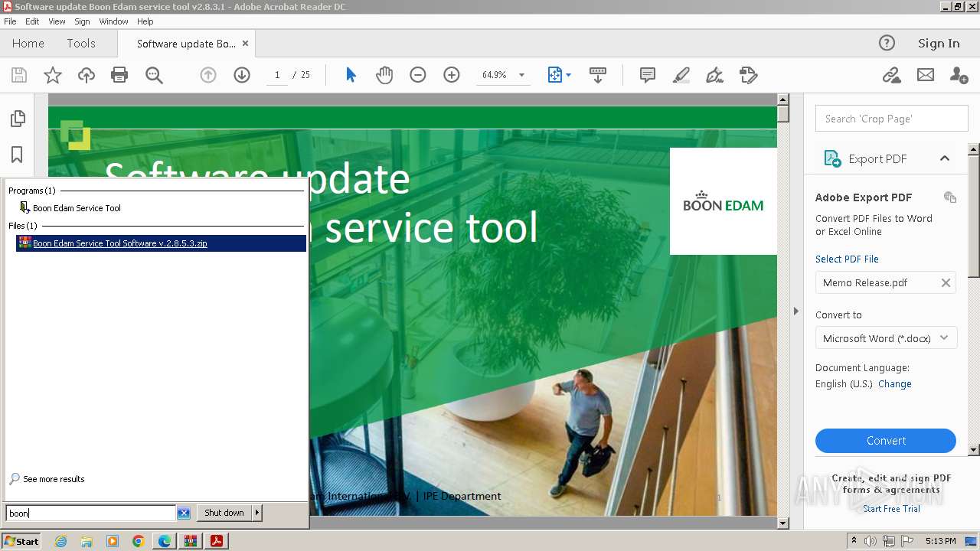The width and height of the screenshot is (980, 551).
Task: Activate the Hand pan tool
Action: [384, 75]
